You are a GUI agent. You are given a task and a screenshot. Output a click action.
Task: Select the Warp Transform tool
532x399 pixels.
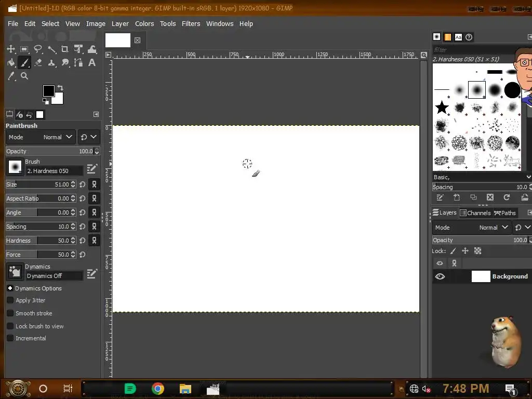pyautogui.click(x=92, y=49)
